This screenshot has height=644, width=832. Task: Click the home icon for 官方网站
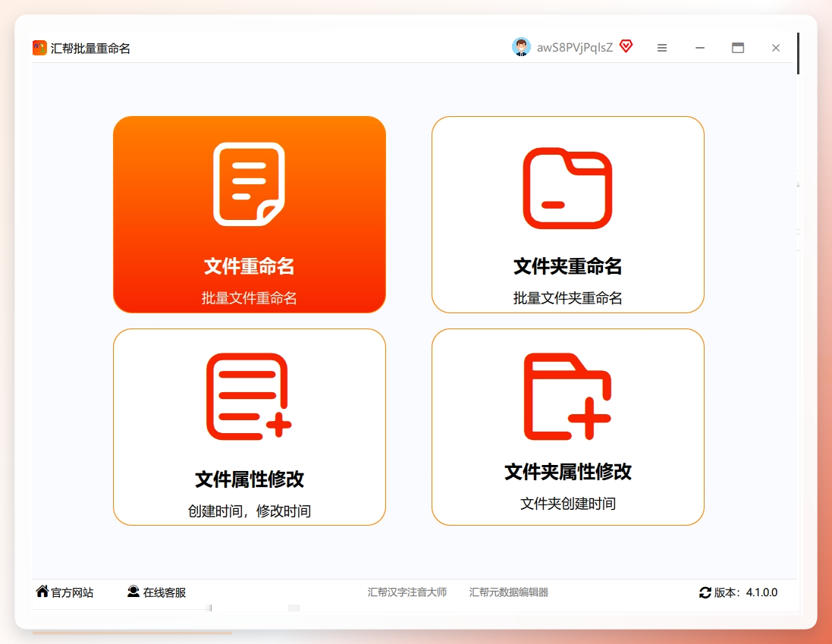point(42,591)
